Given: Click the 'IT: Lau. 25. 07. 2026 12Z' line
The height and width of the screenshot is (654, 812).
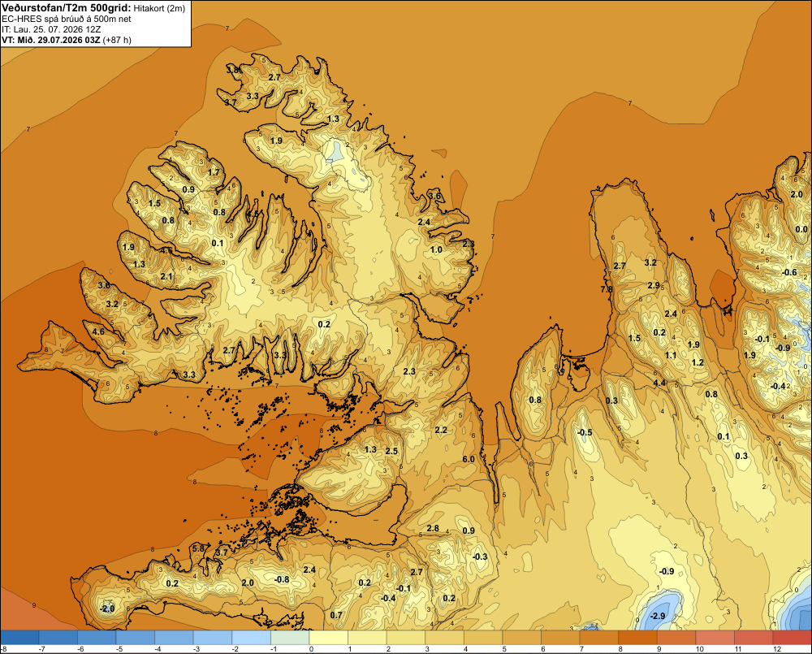Looking at the screenshot, I should click(x=51, y=29).
